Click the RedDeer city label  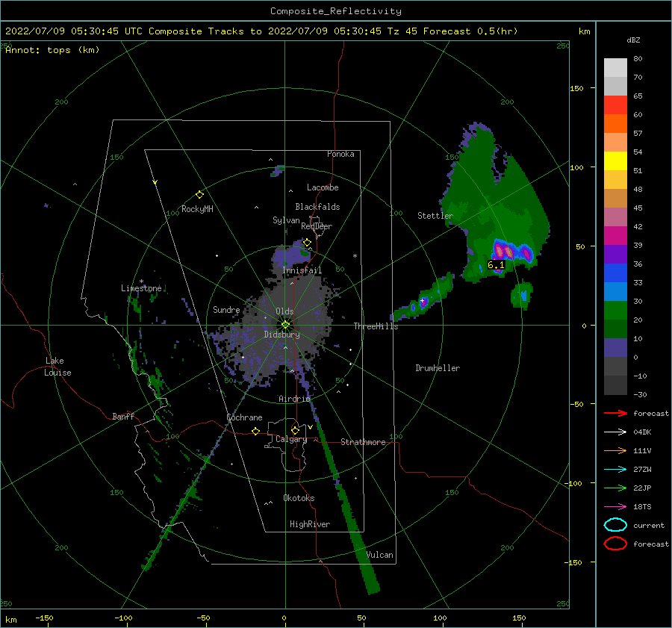coord(317,226)
